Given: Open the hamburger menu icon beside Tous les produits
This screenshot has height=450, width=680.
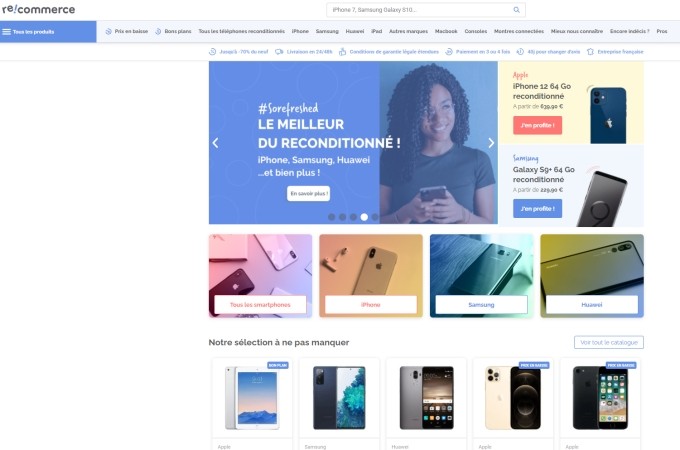Looking at the screenshot, I should point(7,32).
